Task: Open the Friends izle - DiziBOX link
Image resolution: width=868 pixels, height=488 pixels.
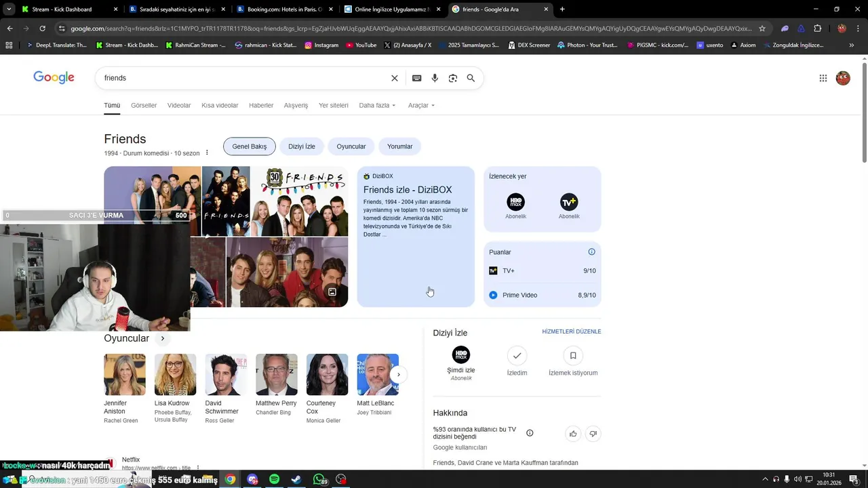Action: [408, 190]
